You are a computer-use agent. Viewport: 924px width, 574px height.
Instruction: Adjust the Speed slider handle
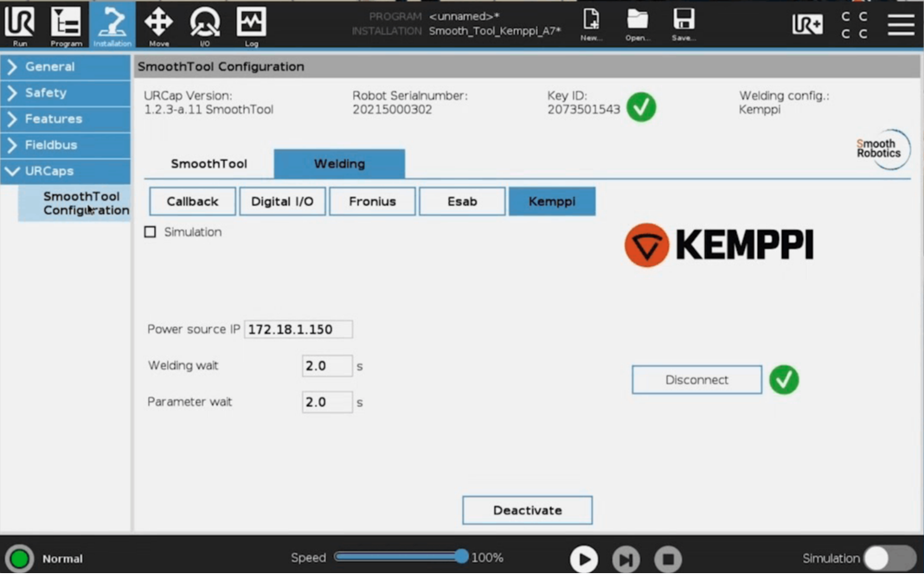pyautogui.click(x=461, y=557)
